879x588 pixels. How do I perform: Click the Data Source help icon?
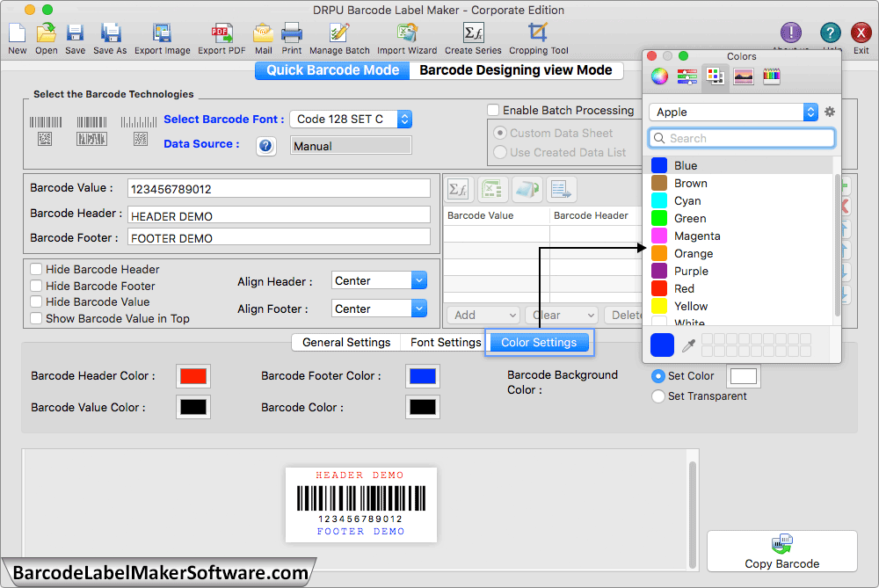[265, 146]
